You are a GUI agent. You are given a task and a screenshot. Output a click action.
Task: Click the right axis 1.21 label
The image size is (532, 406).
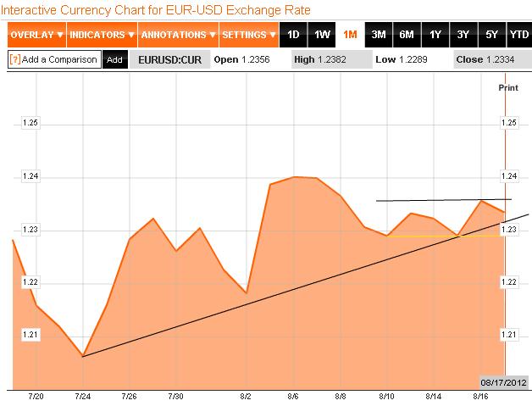(x=509, y=335)
